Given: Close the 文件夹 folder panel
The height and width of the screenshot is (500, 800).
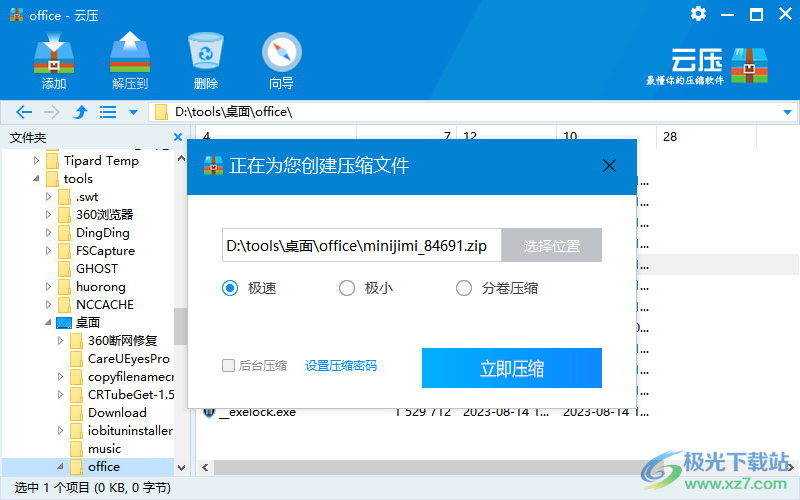Looking at the screenshot, I should point(178,137).
